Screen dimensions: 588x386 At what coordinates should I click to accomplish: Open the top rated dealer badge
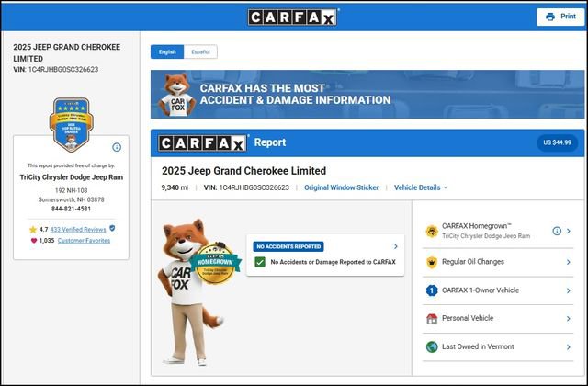point(72,125)
